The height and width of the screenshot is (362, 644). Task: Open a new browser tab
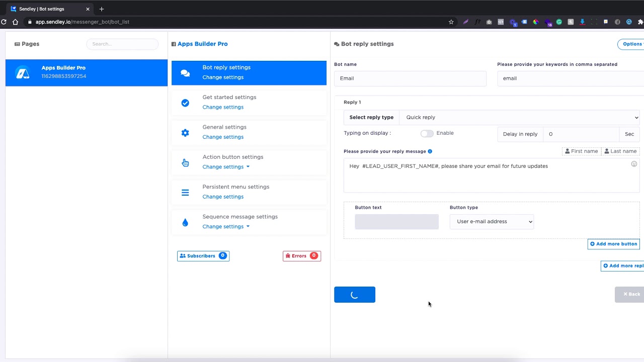102,9
